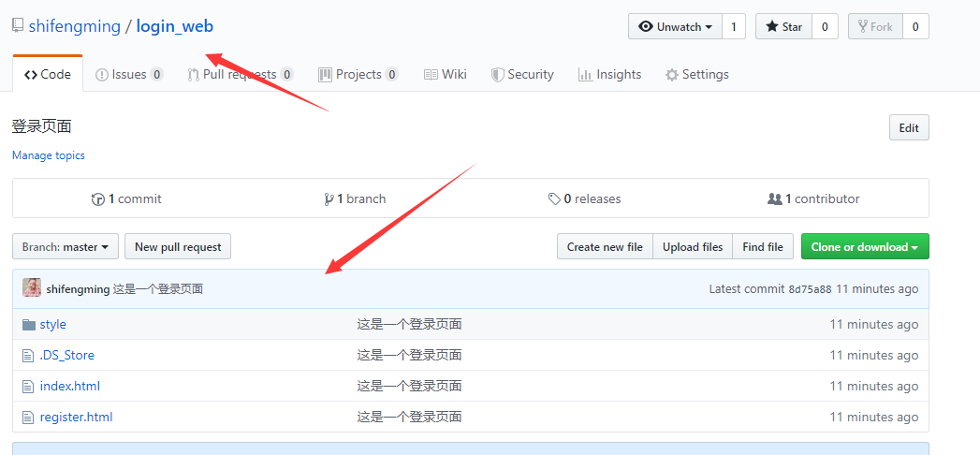This screenshot has height=455, width=980.
Task: Click shifengming's avatar in the commit row
Action: (32, 288)
